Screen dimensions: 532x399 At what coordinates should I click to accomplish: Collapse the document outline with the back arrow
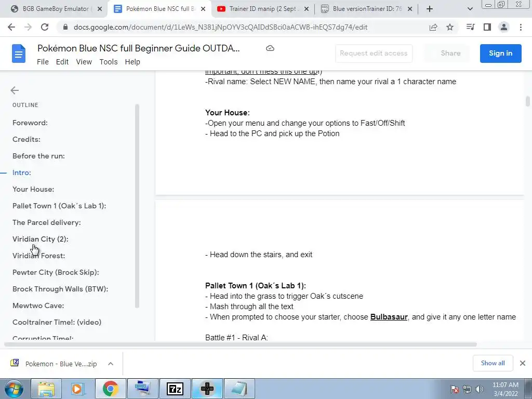(15, 90)
